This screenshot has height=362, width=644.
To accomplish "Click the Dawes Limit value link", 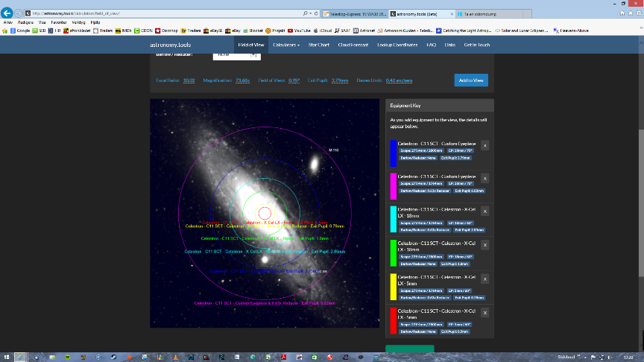I will click(399, 80).
